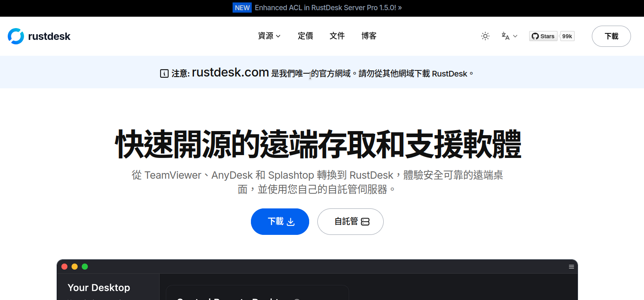Click the download arrow icon in the blue button
This screenshot has height=300, width=644.
pos(291,222)
